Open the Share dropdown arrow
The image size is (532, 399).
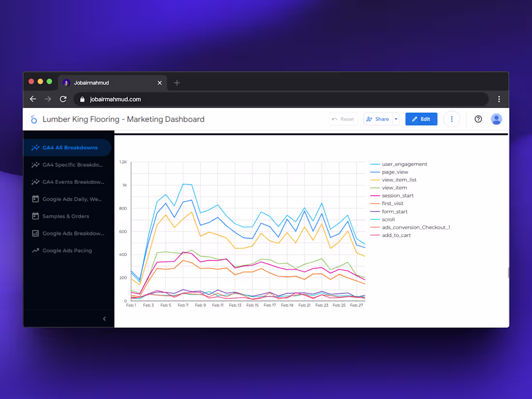click(396, 119)
